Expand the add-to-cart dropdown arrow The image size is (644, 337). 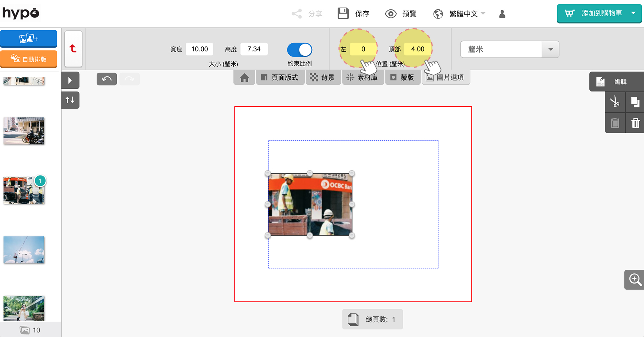pyautogui.click(x=634, y=13)
